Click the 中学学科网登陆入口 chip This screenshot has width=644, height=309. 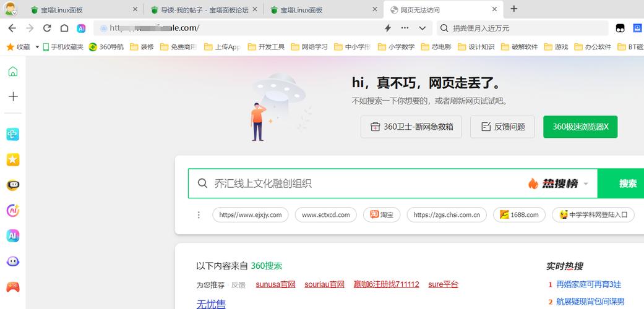pos(593,214)
